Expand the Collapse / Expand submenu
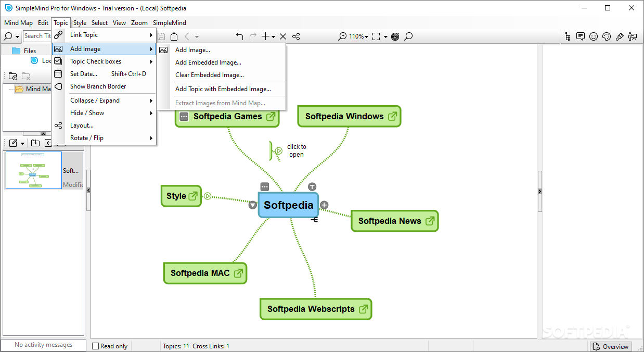This screenshot has height=352, width=644. (104, 100)
